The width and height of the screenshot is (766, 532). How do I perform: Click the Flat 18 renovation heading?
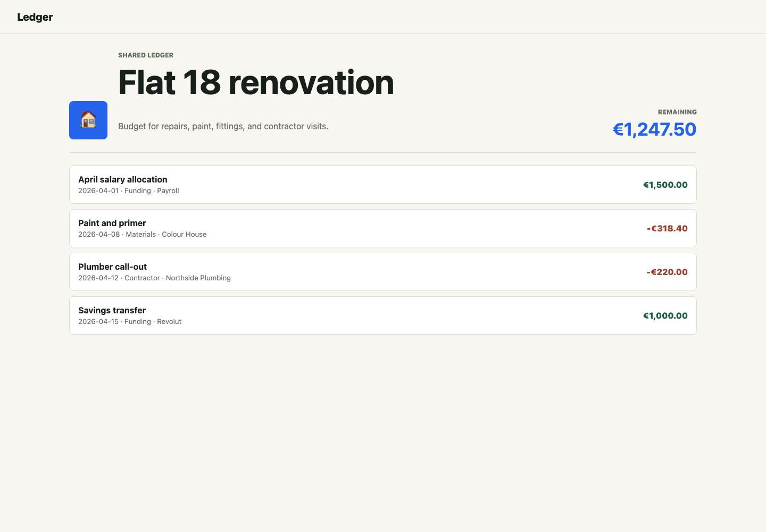tap(256, 82)
